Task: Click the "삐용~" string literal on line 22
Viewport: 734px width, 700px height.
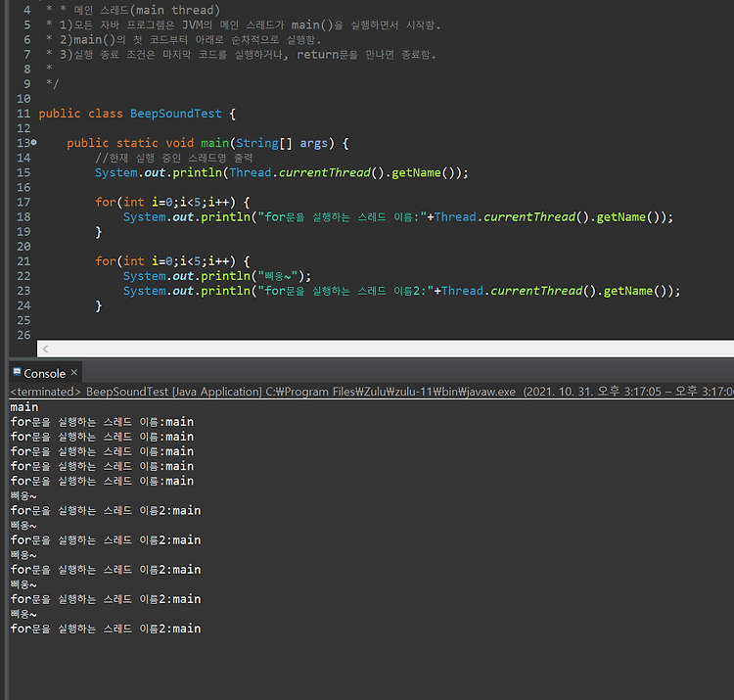Action: point(278,276)
